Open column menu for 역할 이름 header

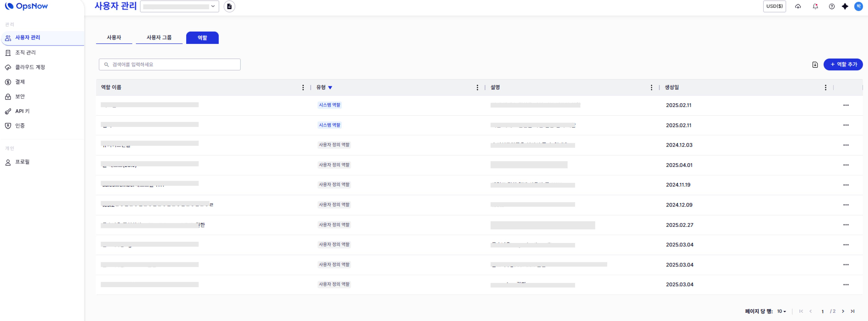303,87
